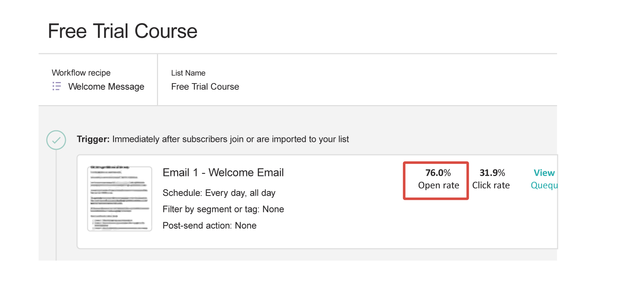Click inside the Email 1 card
The width and height of the screenshot is (644, 293).
pyautogui.click(x=317, y=201)
